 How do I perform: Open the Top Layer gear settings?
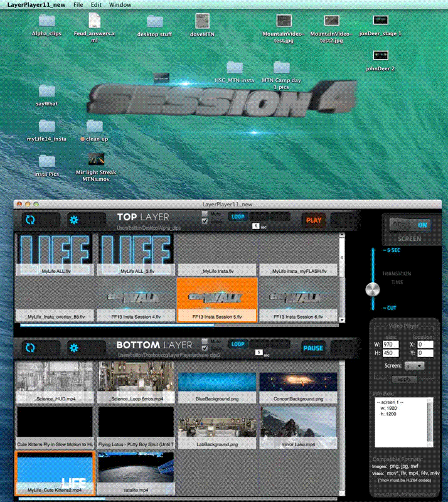click(74, 220)
